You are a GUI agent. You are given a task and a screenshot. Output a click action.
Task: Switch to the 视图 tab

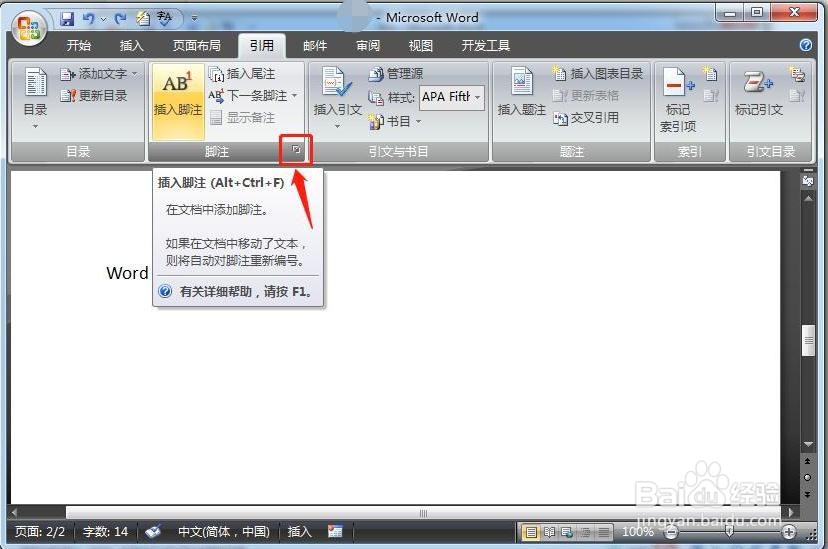[420, 46]
